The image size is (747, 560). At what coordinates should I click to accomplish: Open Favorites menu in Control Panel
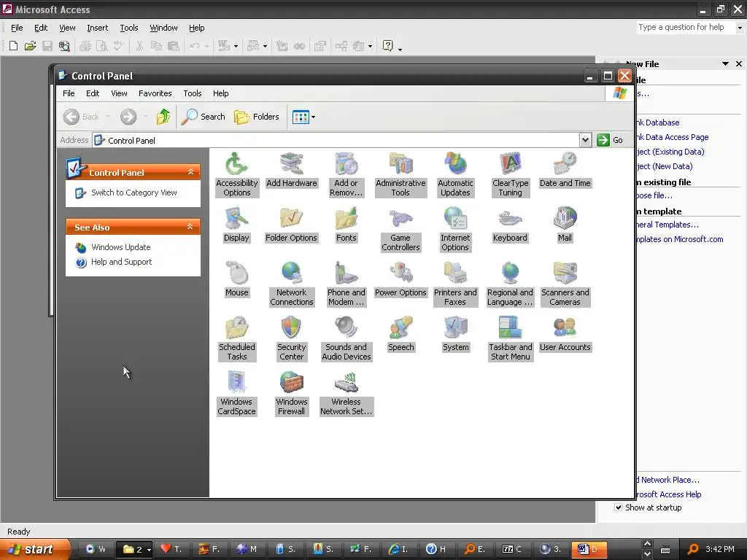pos(155,93)
